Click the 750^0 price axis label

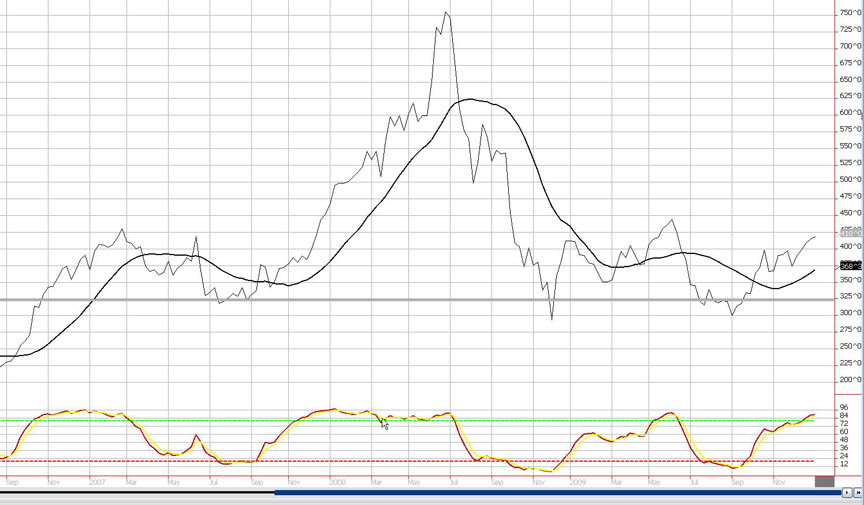[x=850, y=13]
